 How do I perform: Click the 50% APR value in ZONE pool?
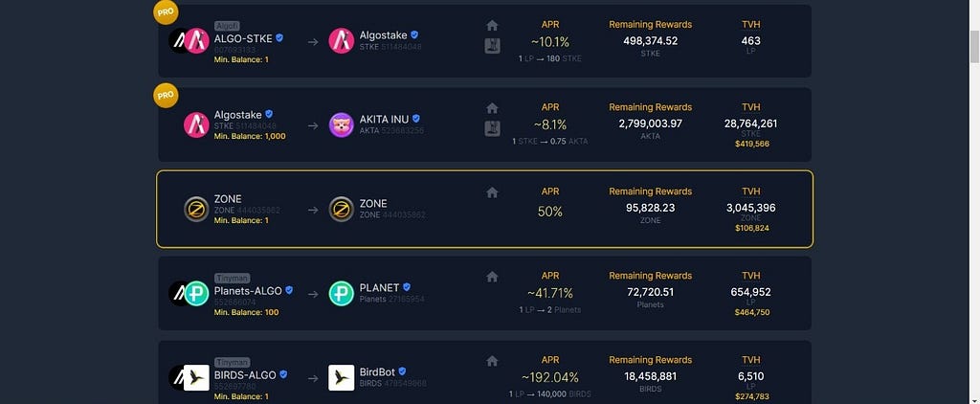[550, 212]
